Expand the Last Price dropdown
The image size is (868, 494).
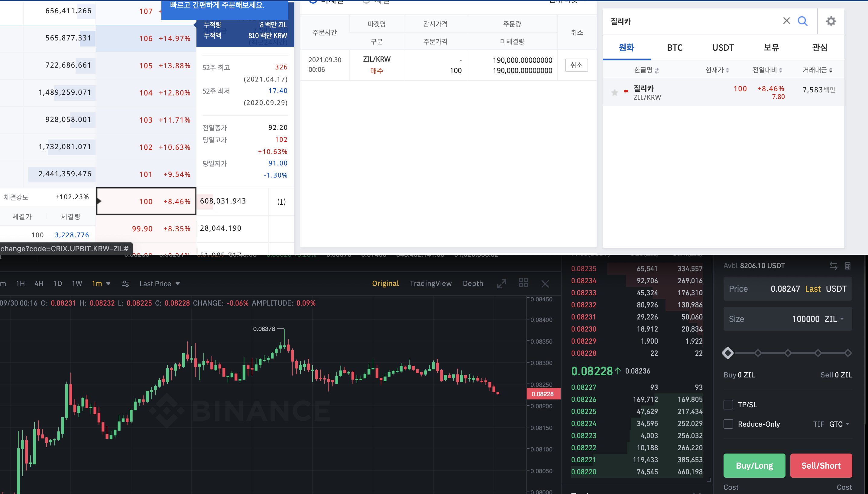[160, 284]
